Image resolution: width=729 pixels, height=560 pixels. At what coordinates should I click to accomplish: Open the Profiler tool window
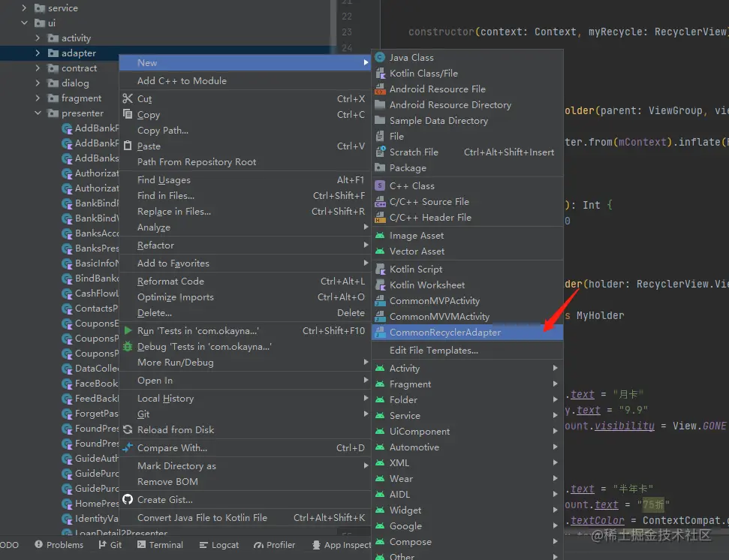click(274, 545)
